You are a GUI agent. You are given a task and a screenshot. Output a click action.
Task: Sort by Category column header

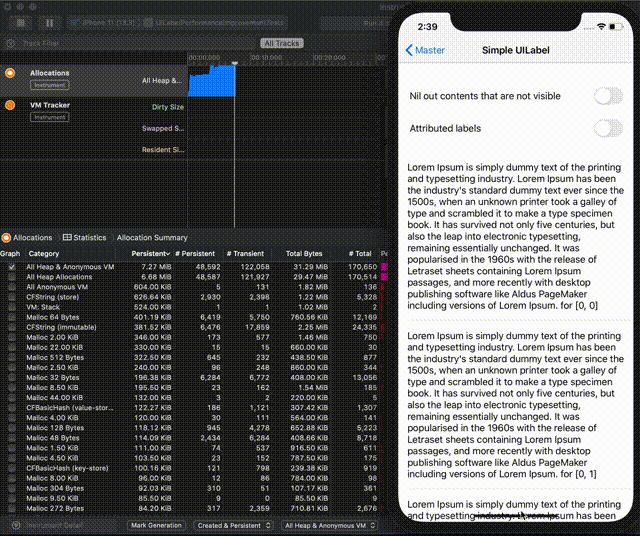click(x=44, y=254)
